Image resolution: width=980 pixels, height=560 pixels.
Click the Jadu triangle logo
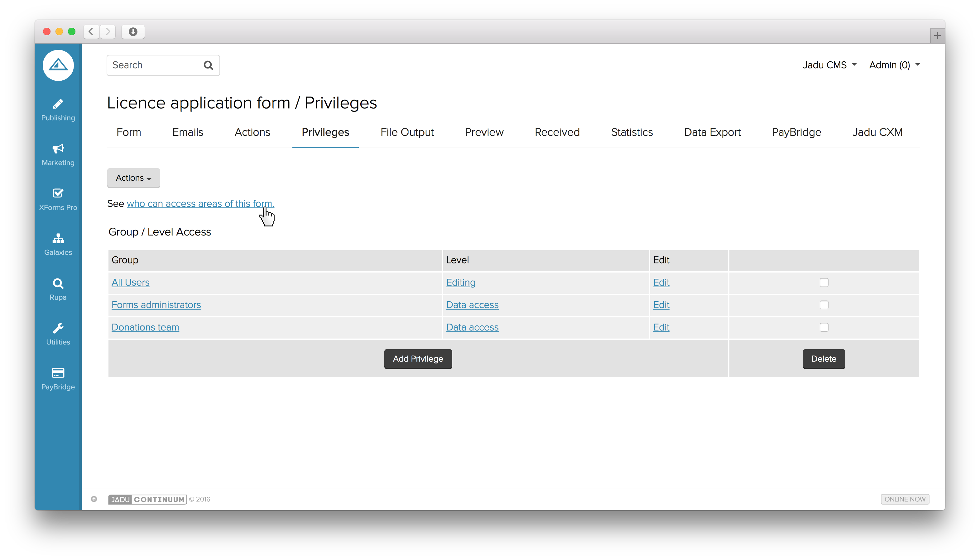(x=58, y=65)
